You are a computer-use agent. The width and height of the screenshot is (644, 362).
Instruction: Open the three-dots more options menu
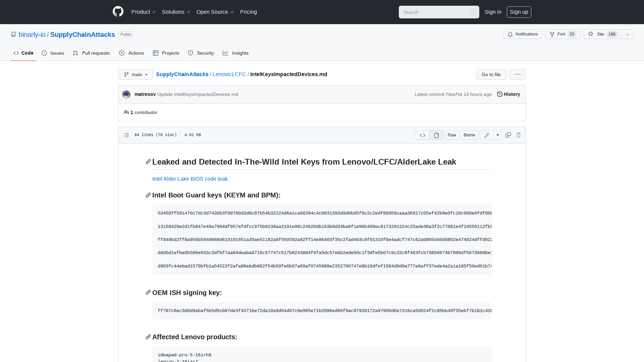point(518,74)
